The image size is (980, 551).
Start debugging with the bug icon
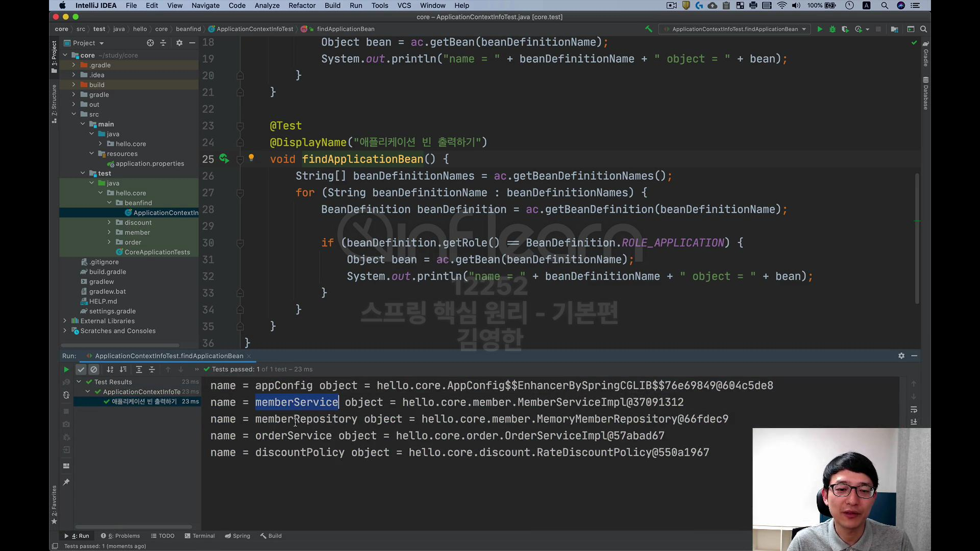(832, 29)
